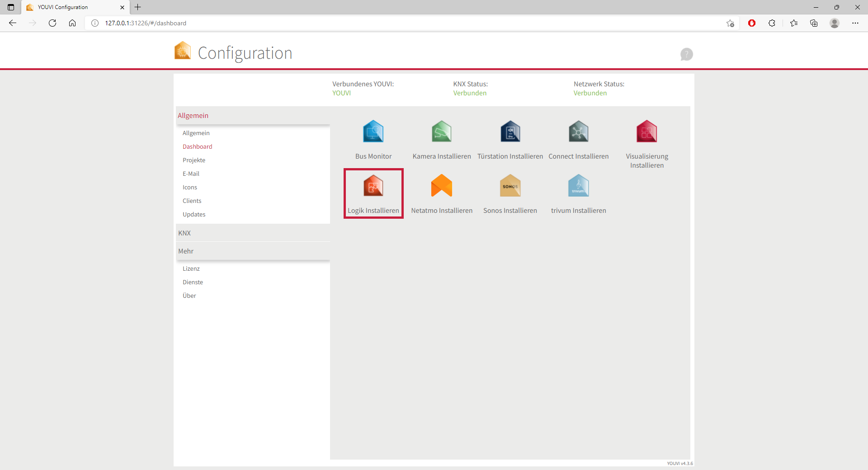868x470 pixels.
Task: Open the red Opera extension icon
Action: (x=752, y=23)
